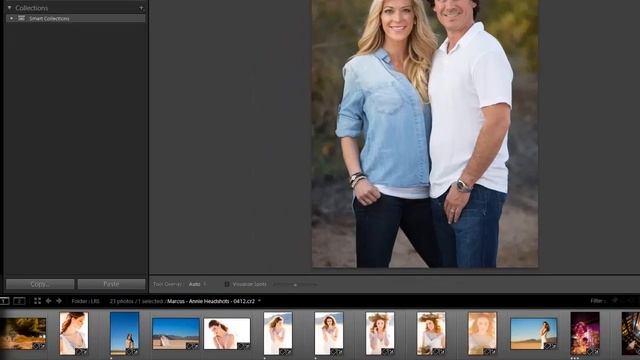Image resolution: width=640 pixels, height=360 pixels.
Task: Open the Tool Overlay Auto dropdown
Action: coord(197,284)
